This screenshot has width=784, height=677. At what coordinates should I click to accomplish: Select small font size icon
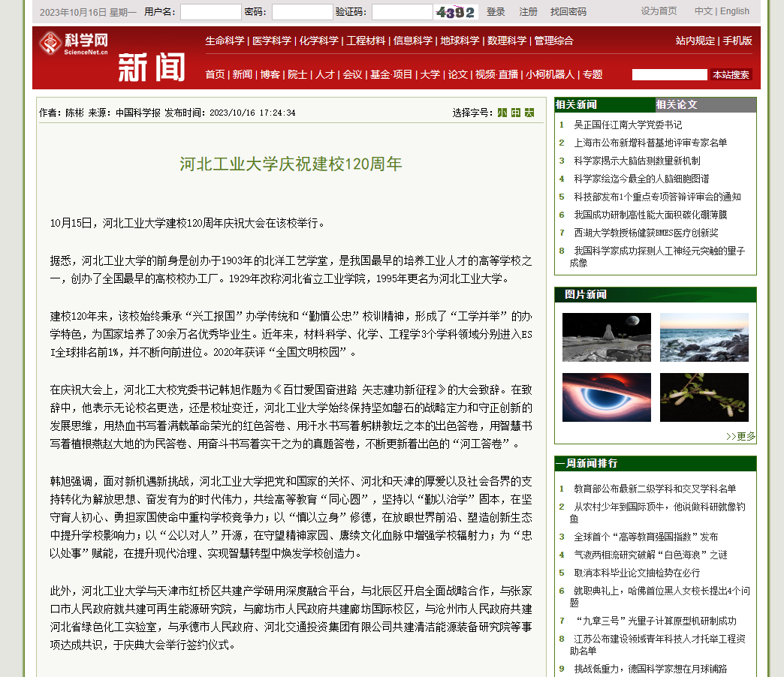(x=502, y=113)
